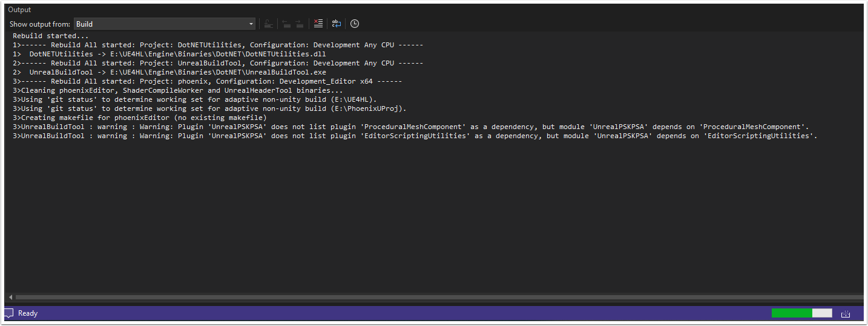Click the UnrealBuildTool.exe output path line
This screenshot has width=868, height=326.
(x=169, y=72)
